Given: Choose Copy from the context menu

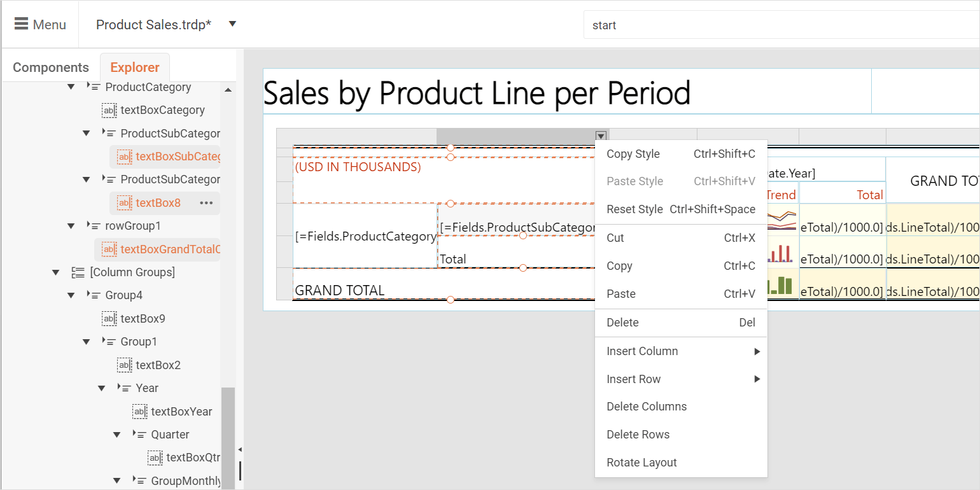Looking at the screenshot, I should click(x=681, y=266).
